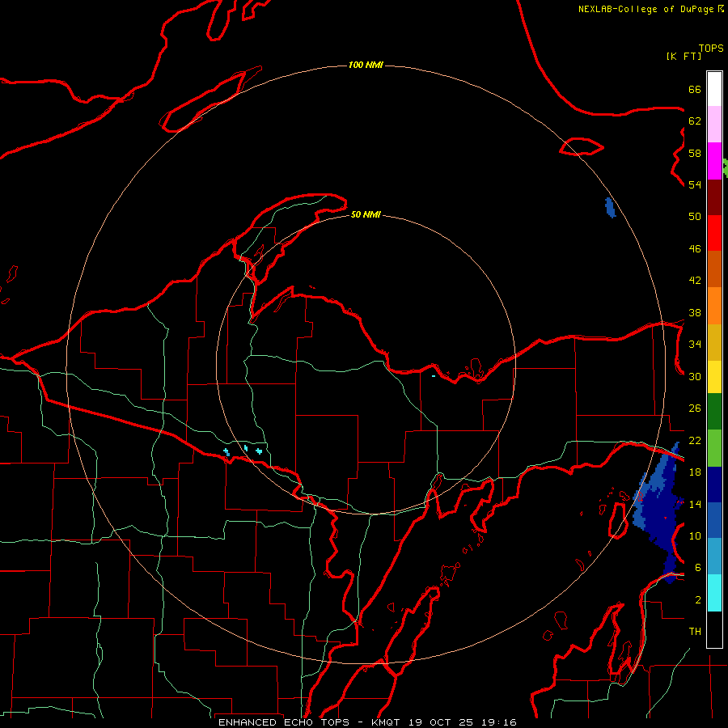The height and width of the screenshot is (728, 728).
Task: Click the "30" legend value
Action: click(x=695, y=376)
